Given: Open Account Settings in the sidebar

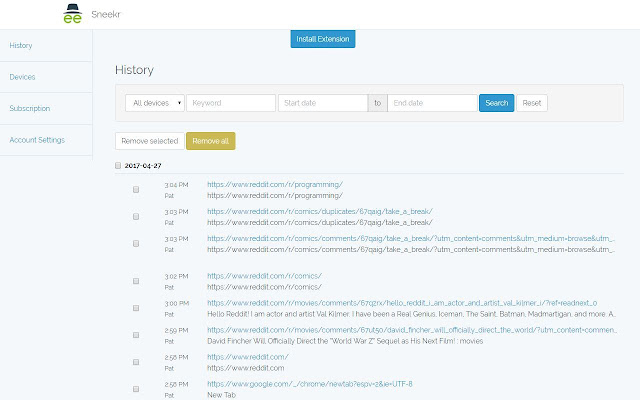Looking at the screenshot, I should [37, 140].
